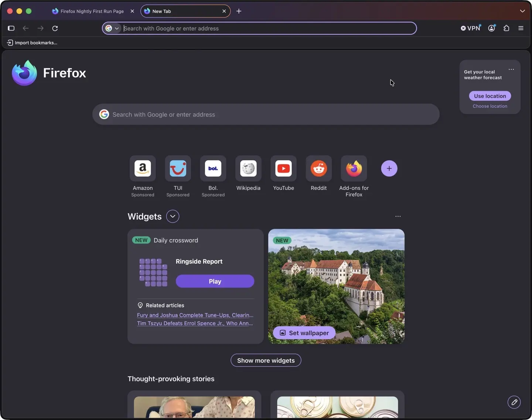
Task: Open the Widgets section three-dot menu
Action: (398, 216)
